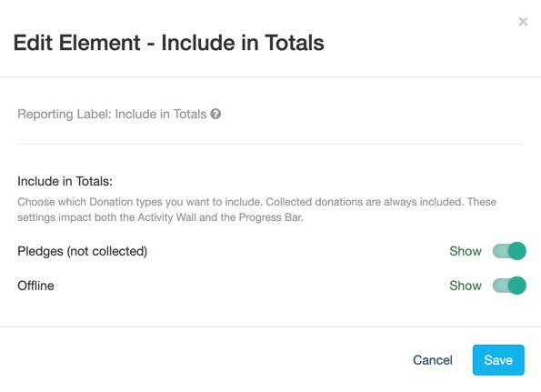Click the pale track of Offline switch
The width and height of the screenshot is (541, 392).
(500, 286)
